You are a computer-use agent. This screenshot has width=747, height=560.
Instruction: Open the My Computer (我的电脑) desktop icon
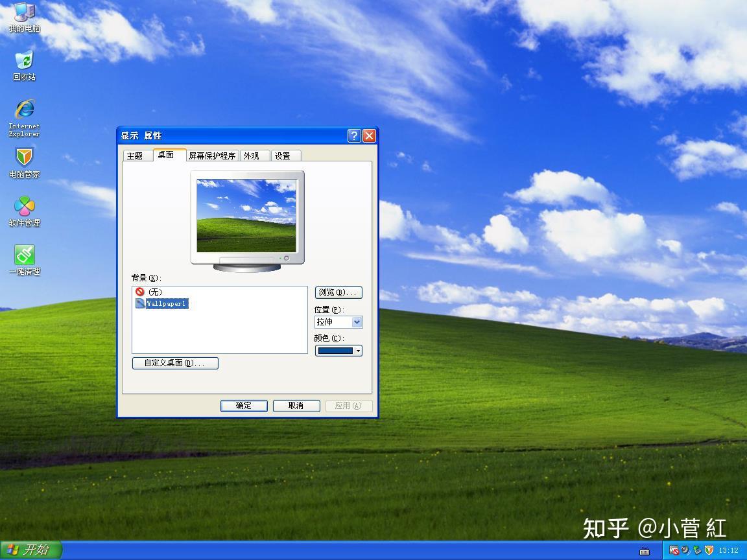click(x=24, y=17)
